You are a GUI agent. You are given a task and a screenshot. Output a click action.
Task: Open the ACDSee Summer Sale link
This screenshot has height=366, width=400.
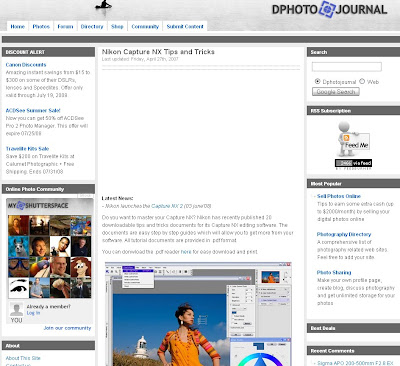tap(33, 110)
